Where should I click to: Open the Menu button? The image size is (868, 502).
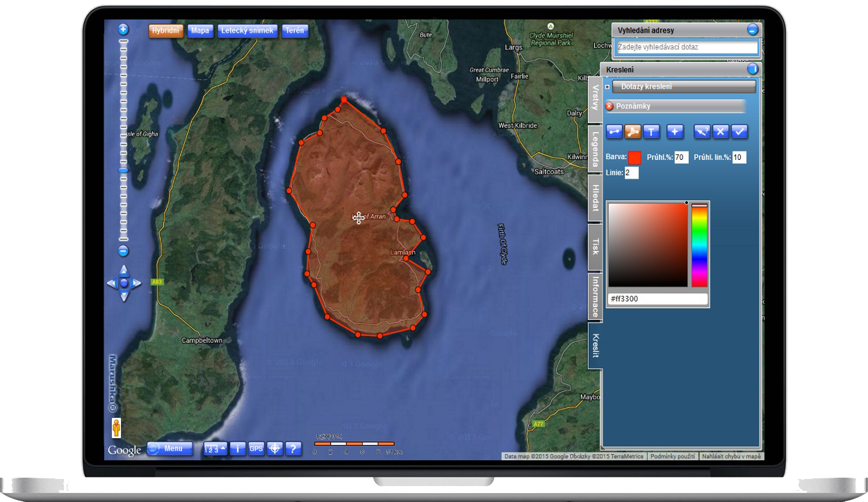coord(170,449)
